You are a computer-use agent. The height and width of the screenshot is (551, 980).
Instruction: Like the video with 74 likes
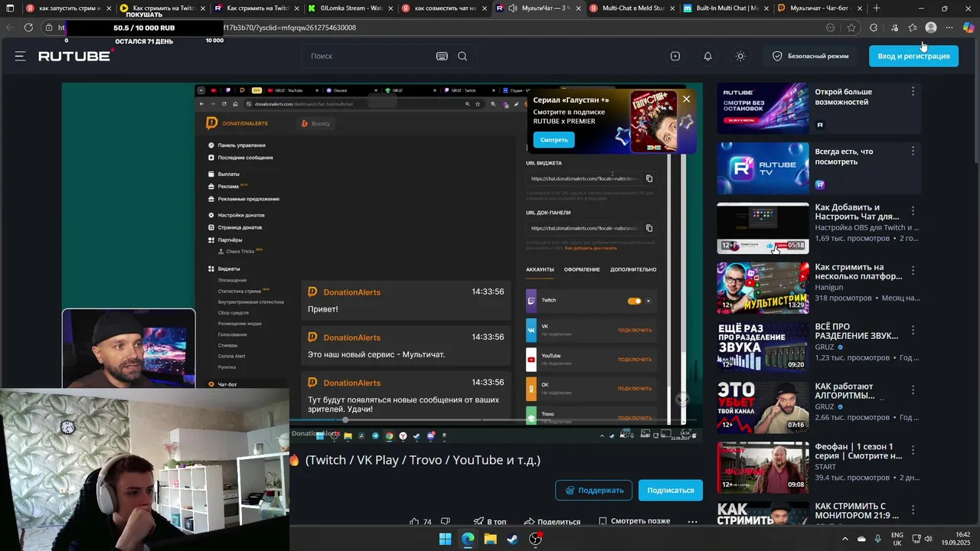(x=420, y=522)
